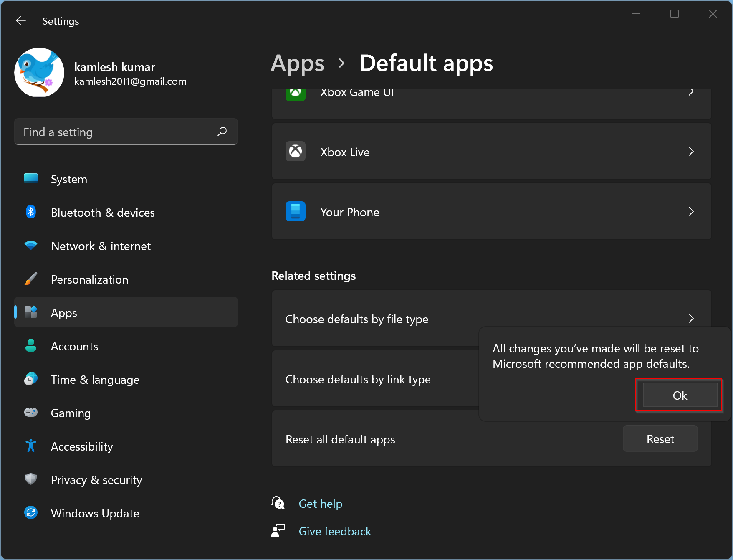Screen dimensions: 733x560
Task: Confirm reset with the Ok button
Action: coord(680,395)
